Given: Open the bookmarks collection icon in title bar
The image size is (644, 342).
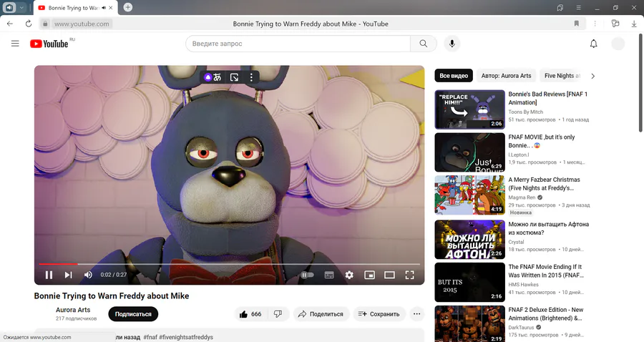Looking at the screenshot, I should click(x=560, y=7).
